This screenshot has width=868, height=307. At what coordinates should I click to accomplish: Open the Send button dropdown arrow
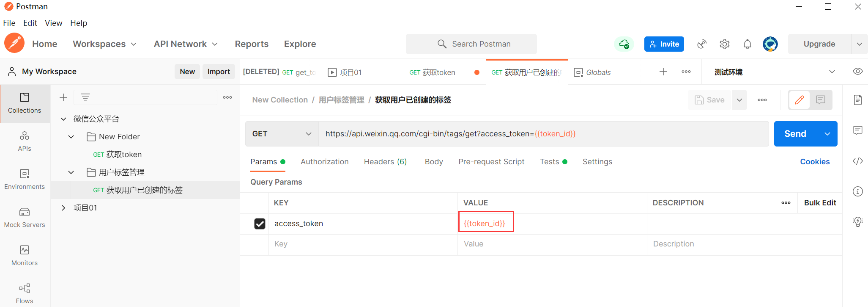click(827, 134)
